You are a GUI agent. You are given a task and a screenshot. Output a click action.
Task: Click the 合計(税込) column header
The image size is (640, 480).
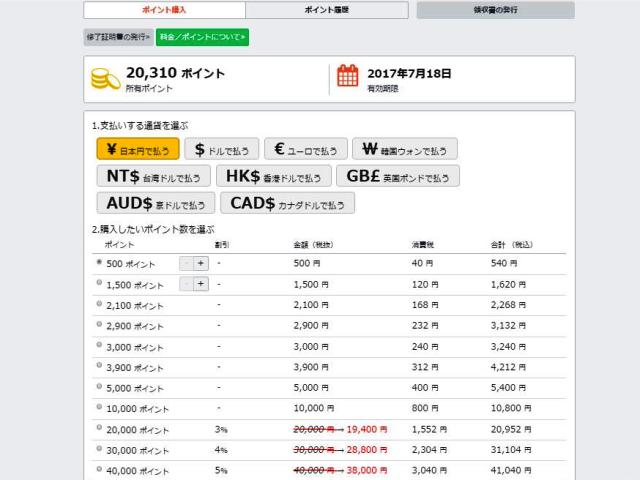(x=512, y=245)
